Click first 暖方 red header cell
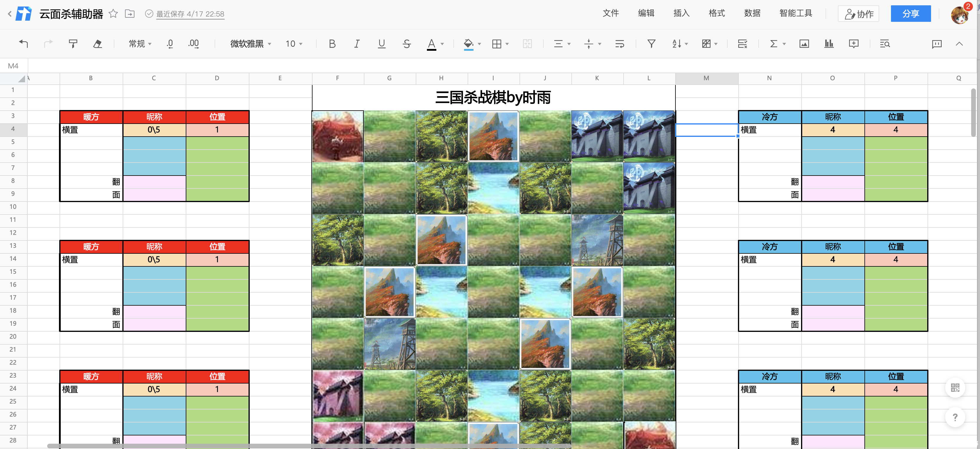Screen dimensions: 980x449 [91, 117]
